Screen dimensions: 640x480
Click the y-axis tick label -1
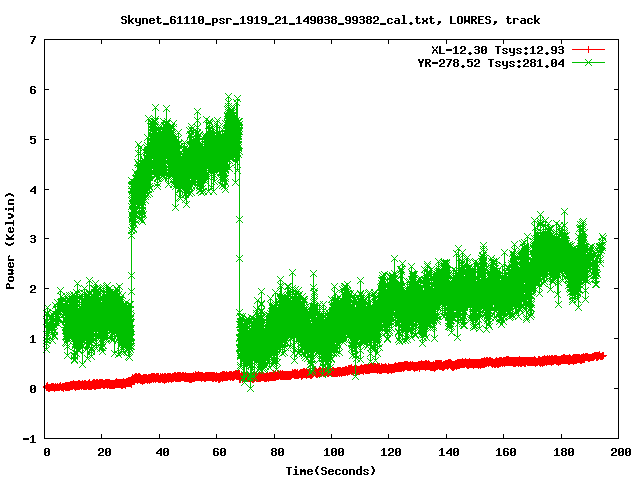tap(30, 438)
